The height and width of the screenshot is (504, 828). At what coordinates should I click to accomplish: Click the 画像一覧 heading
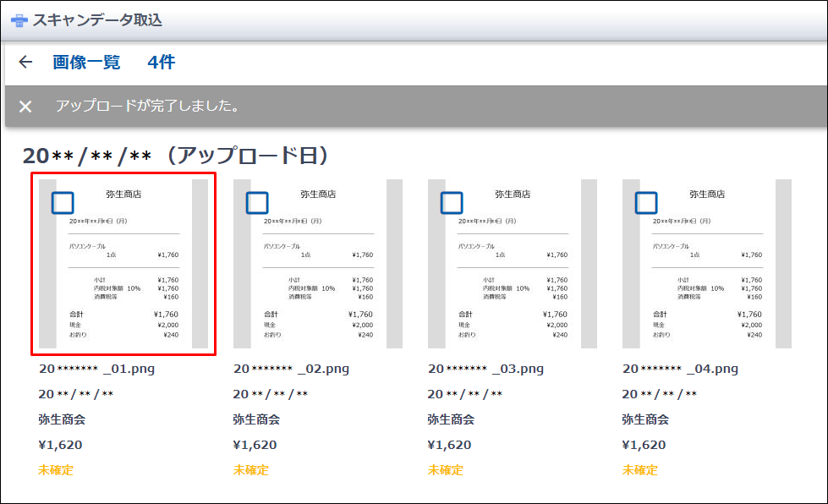pos(86,62)
